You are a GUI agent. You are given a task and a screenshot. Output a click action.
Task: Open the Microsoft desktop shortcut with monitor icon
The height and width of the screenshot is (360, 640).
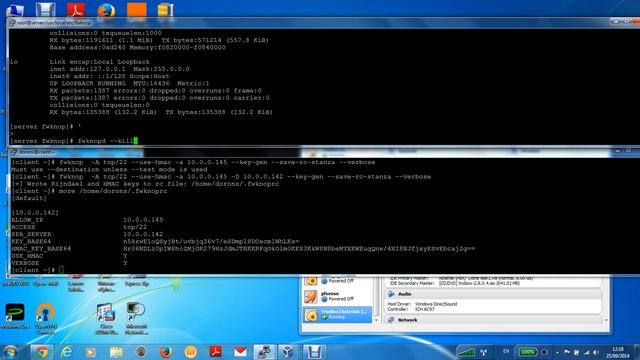coord(136,319)
